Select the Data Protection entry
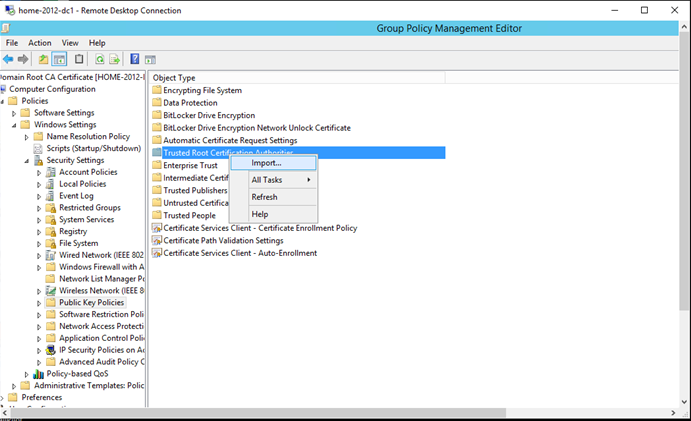691x421 pixels. coord(190,103)
